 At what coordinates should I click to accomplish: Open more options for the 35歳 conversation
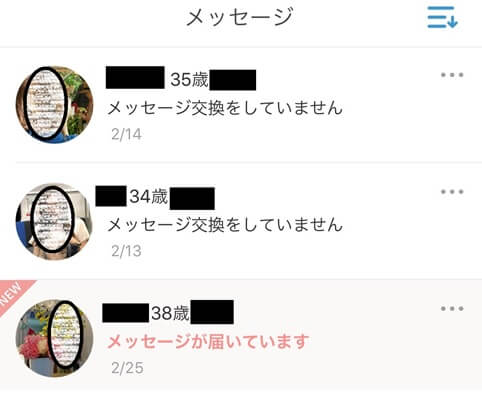click(x=452, y=75)
